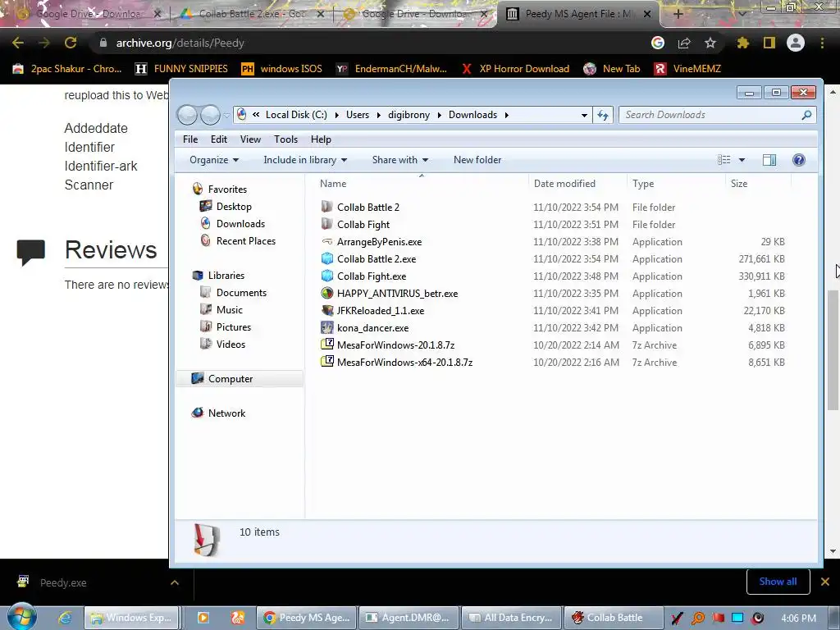840x630 pixels.
Task: Open the View menu
Action: coord(250,139)
